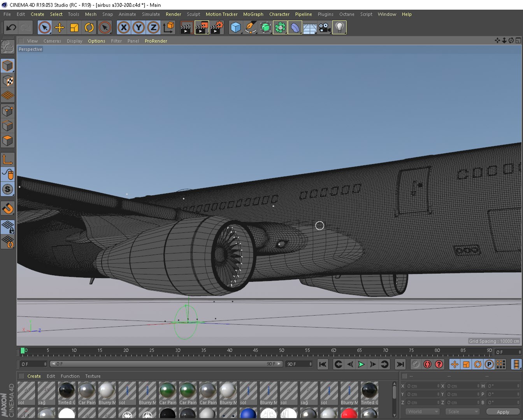
Task: Switch to Polygons mode
Action: pyautogui.click(x=8, y=140)
